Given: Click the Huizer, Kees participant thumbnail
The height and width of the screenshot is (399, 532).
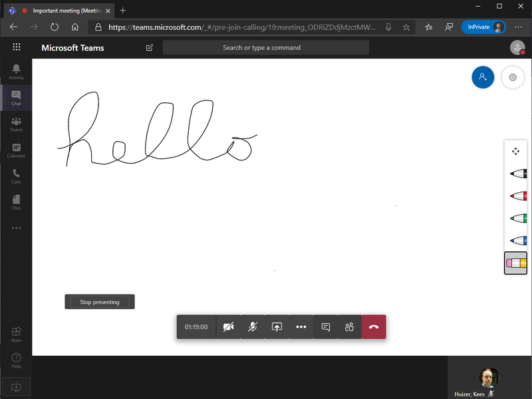Looking at the screenshot, I should (489, 378).
